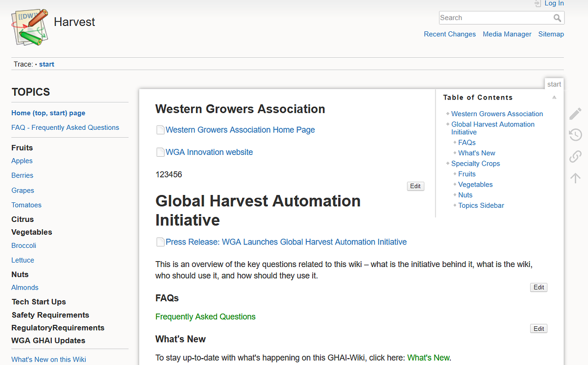View old revisions using the clock icon
This screenshot has width=588, height=365.
click(x=575, y=134)
